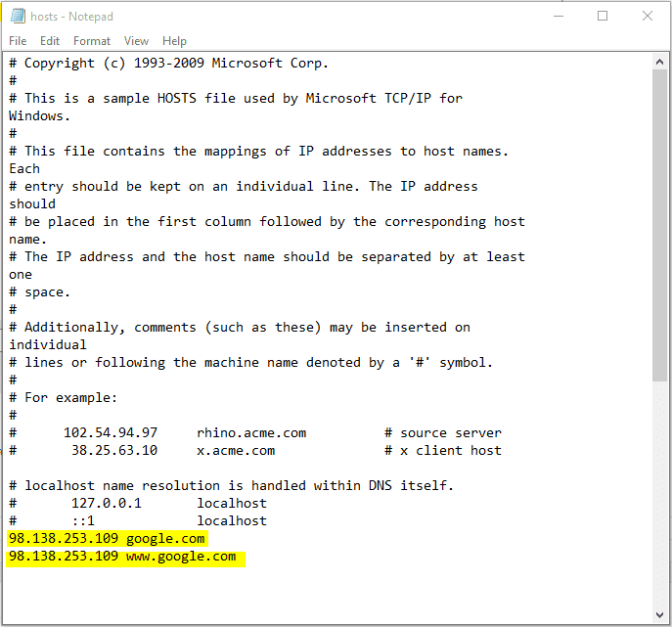Click the Notepad icon in title bar
This screenshot has height=627, width=672.
16,17
